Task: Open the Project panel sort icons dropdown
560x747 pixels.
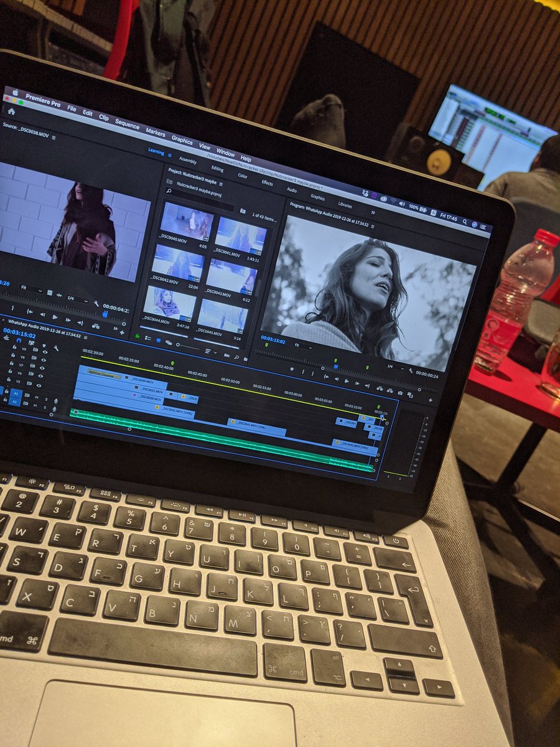Action: click(x=210, y=351)
